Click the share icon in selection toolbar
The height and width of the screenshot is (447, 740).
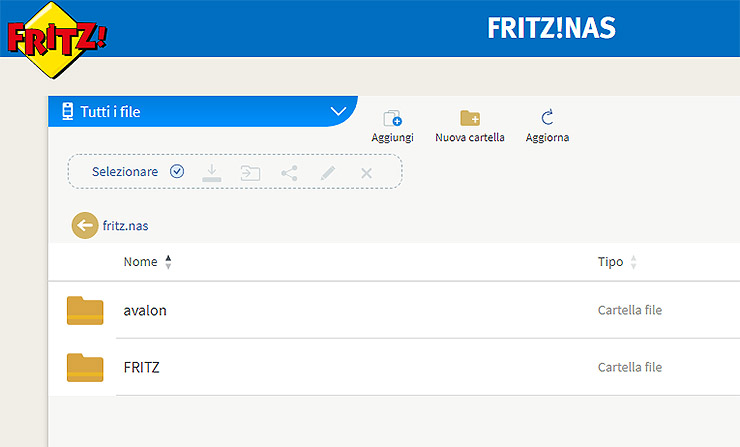(x=289, y=172)
